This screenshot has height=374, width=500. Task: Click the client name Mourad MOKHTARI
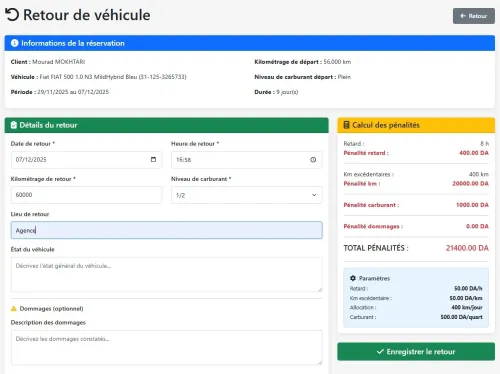59,62
